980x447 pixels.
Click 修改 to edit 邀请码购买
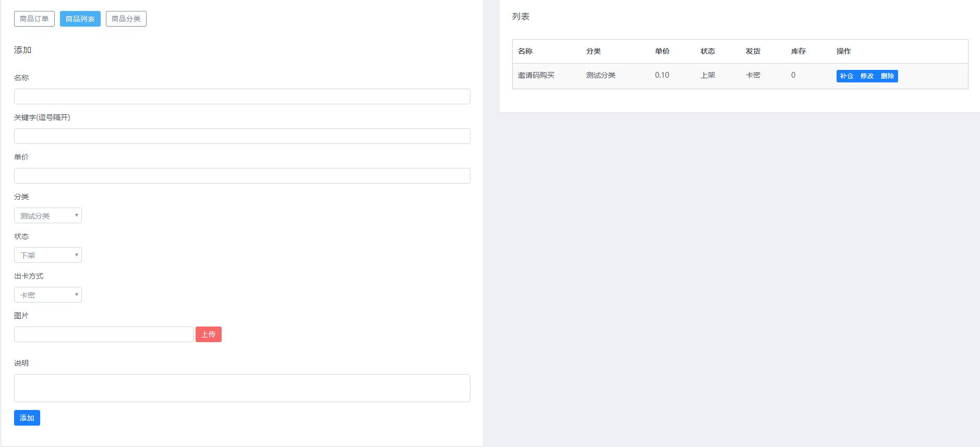(867, 76)
